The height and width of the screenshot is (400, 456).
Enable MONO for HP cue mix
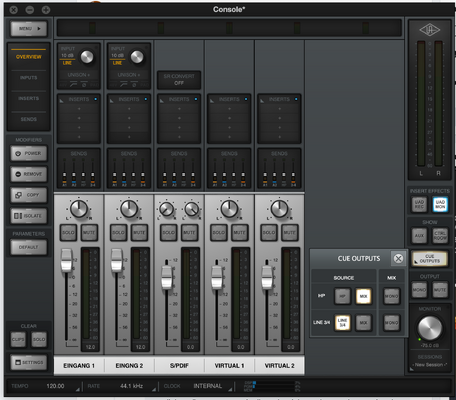(x=392, y=296)
